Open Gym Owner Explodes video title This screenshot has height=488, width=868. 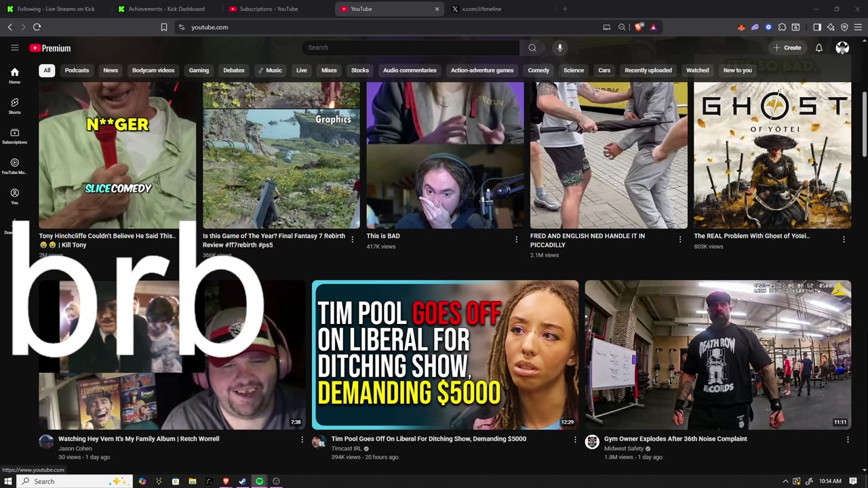[x=675, y=439]
